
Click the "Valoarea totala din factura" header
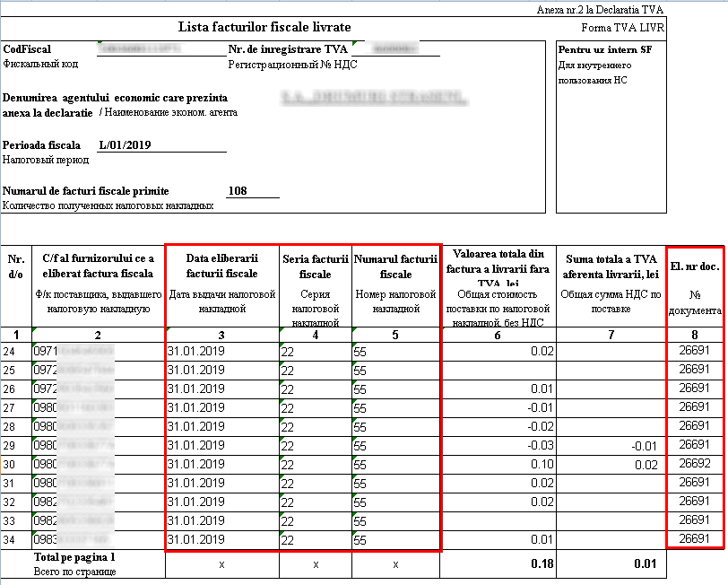[498, 268]
